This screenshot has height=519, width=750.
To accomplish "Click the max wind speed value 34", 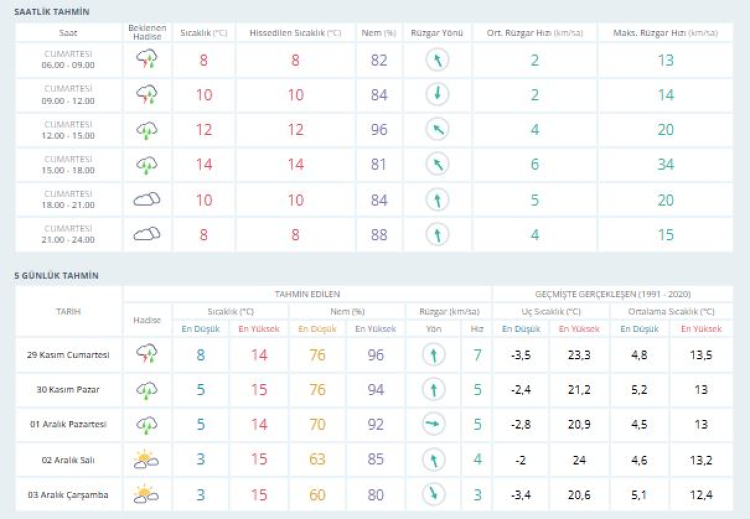I will click(x=664, y=165).
